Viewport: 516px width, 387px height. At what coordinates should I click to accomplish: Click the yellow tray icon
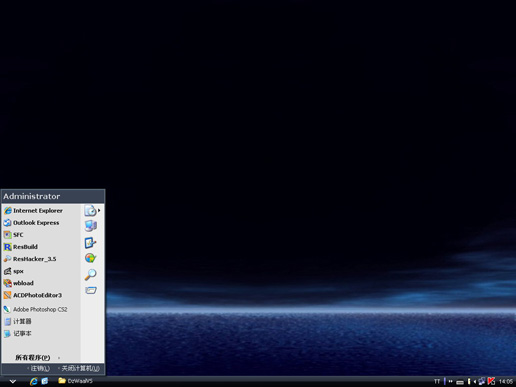pyautogui.click(x=469, y=381)
